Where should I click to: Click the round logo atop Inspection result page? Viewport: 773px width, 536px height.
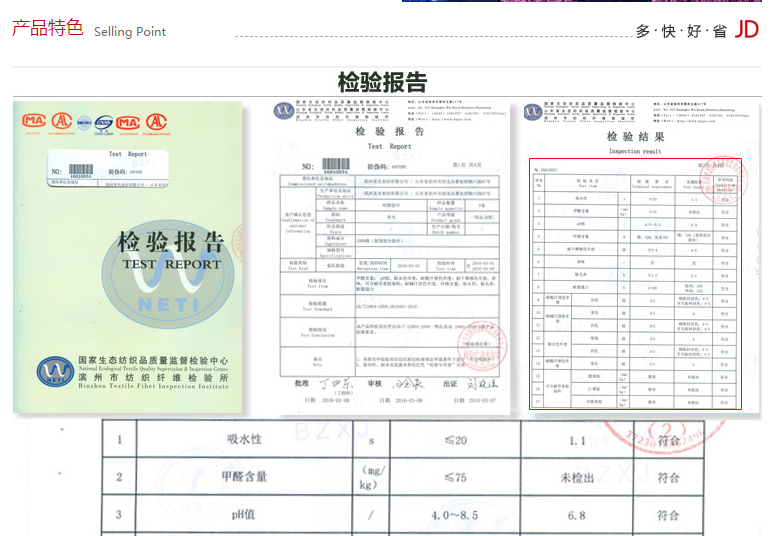point(534,111)
